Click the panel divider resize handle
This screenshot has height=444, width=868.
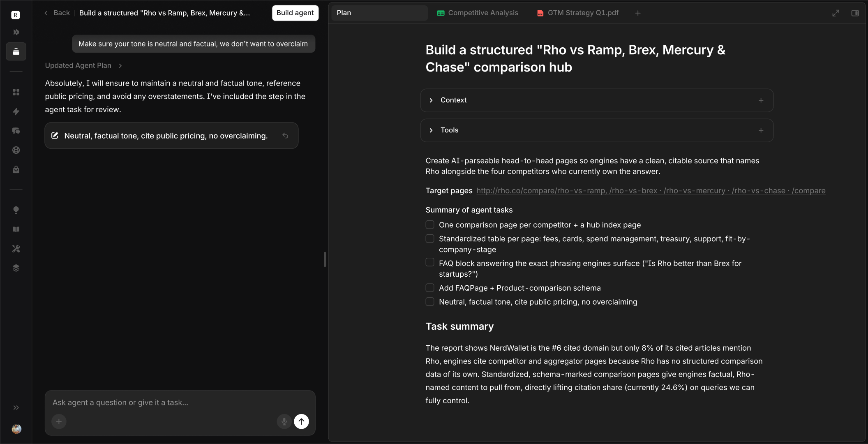pyautogui.click(x=325, y=260)
